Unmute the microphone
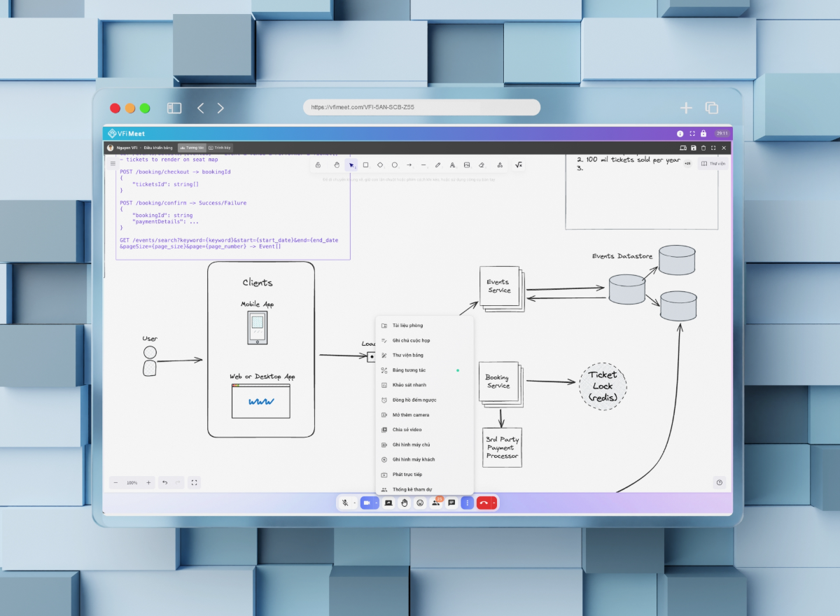 (346, 503)
